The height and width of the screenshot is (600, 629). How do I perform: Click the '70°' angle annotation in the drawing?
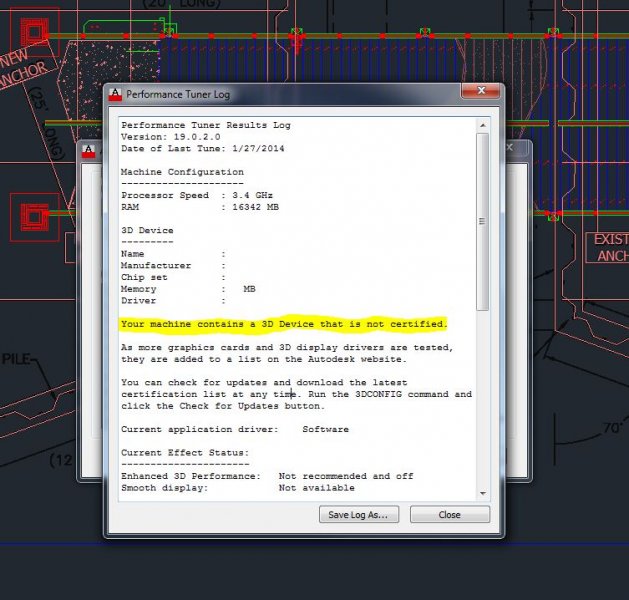click(x=613, y=428)
